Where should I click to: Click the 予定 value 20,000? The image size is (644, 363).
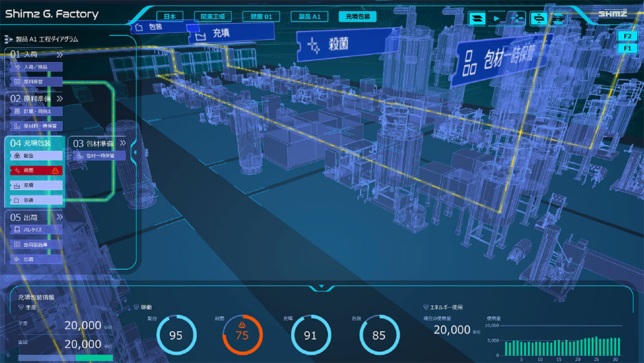click(x=83, y=325)
